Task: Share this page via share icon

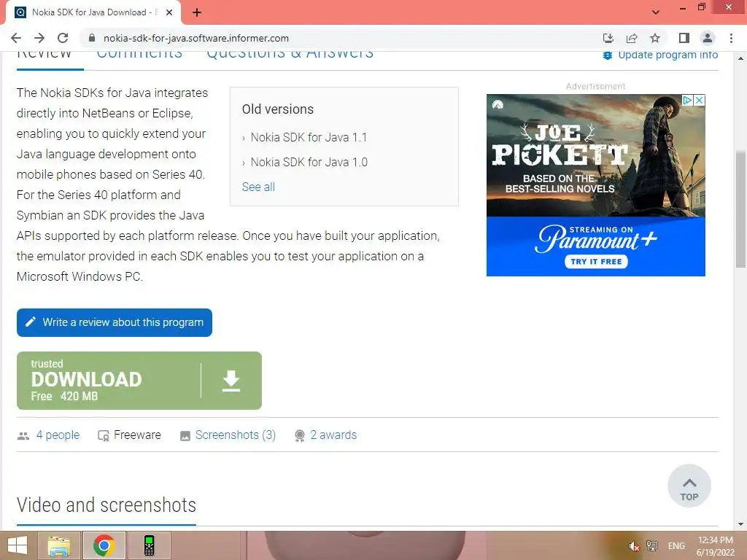Action: point(632,38)
